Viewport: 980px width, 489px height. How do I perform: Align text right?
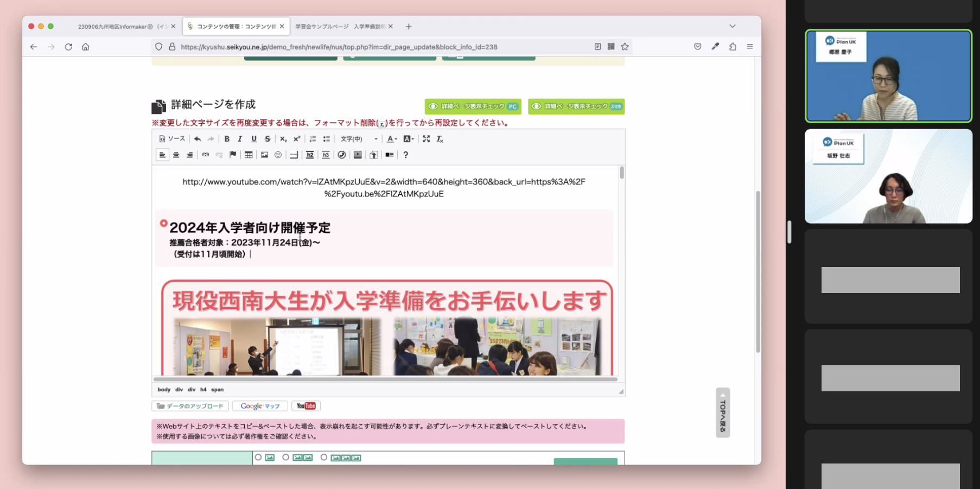[x=189, y=155]
